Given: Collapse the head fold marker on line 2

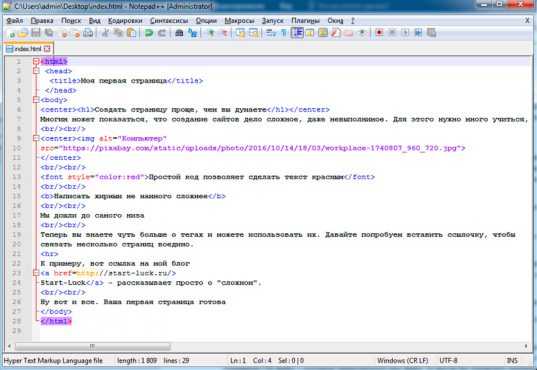Looking at the screenshot, I should coord(36,71).
